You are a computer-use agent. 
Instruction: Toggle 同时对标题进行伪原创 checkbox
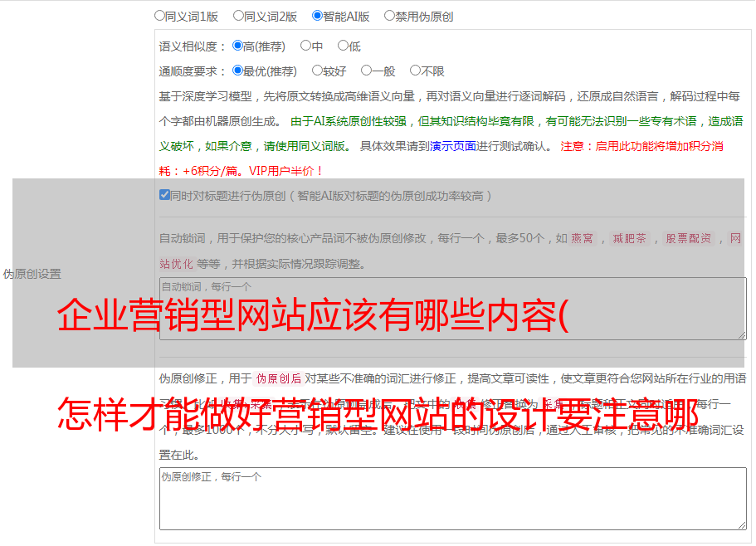pyautogui.click(x=164, y=195)
